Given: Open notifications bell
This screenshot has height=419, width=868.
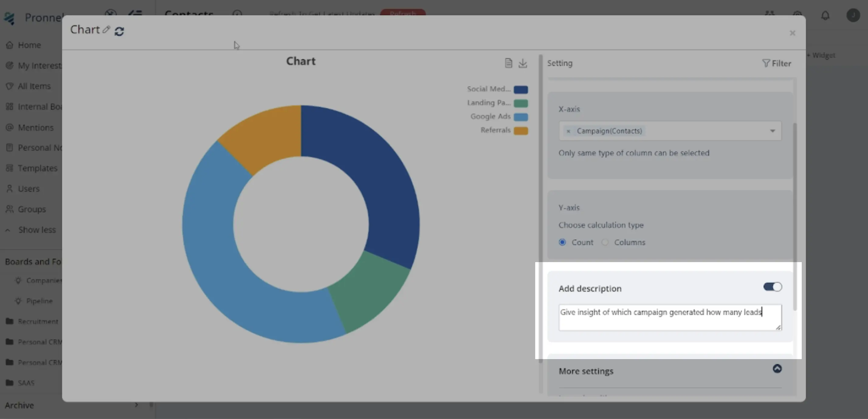Looking at the screenshot, I should (825, 16).
